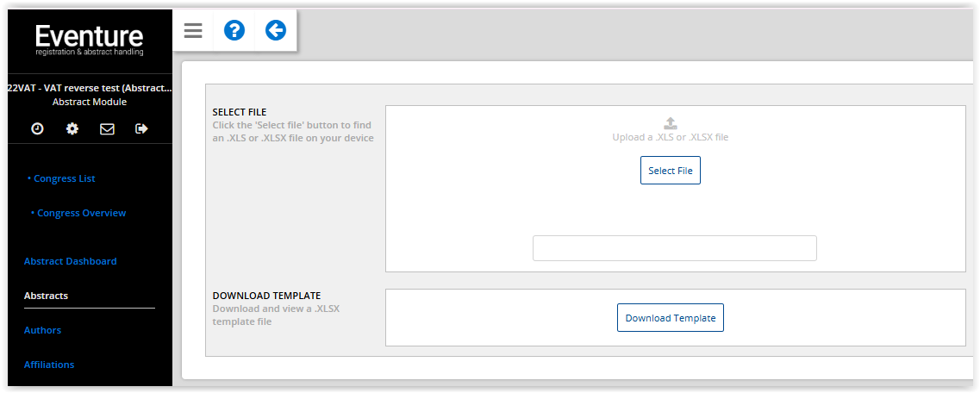Select Abstracts in the sidebar
This screenshot has height=393, width=980.
[46, 296]
